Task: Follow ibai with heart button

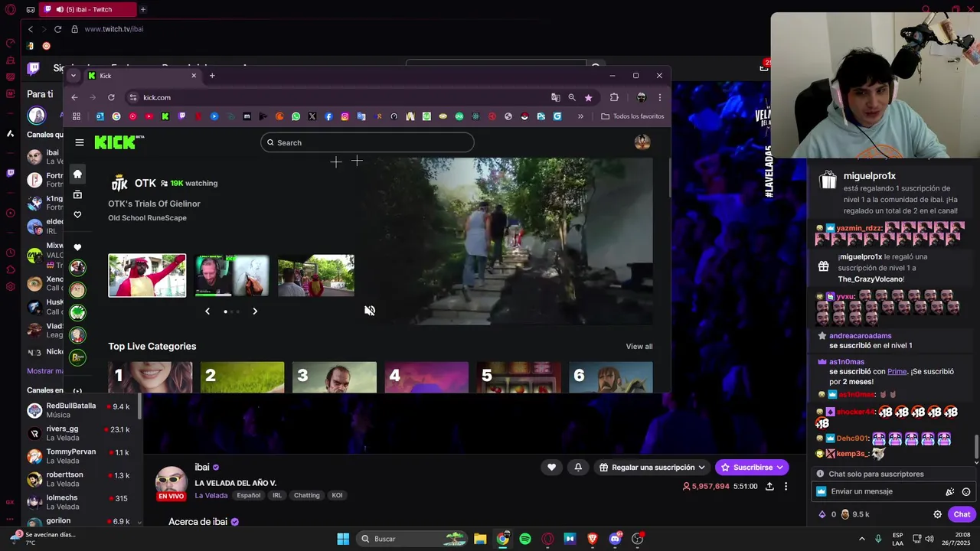Action: pos(551,467)
